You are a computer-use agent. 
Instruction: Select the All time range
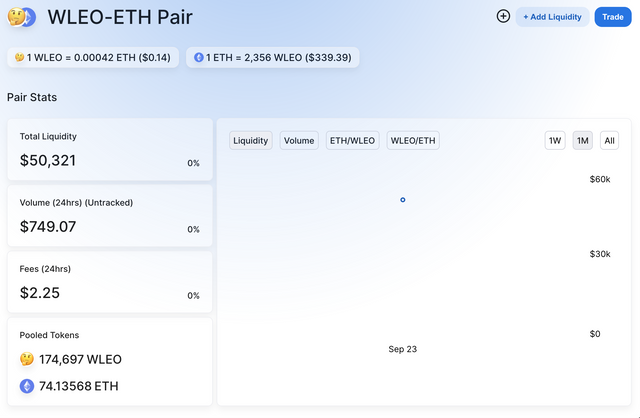[x=609, y=140]
